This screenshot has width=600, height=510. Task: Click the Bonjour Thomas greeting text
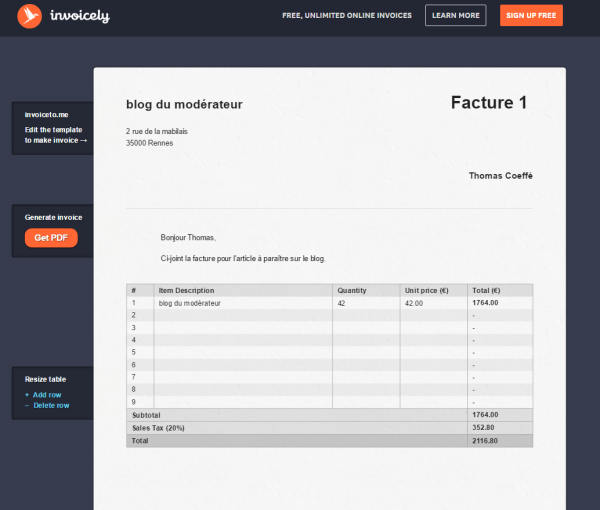[188, 238]
